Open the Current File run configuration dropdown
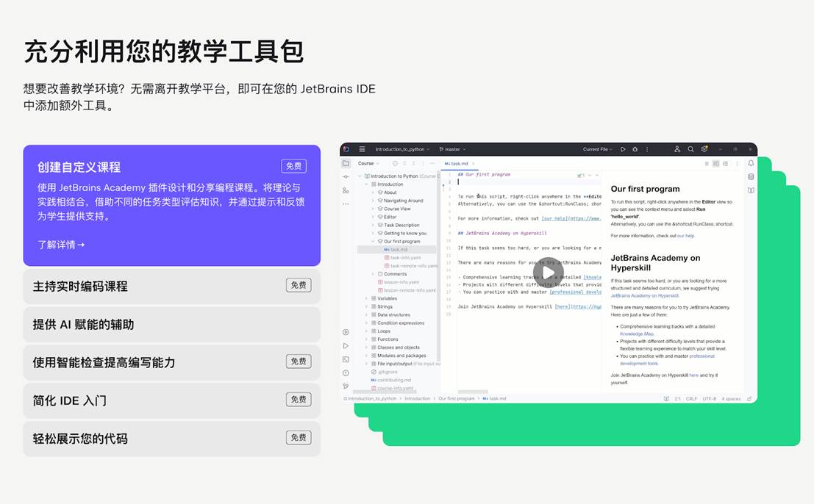The width and height of the screenshot is (814, 504). pos(598,149)
